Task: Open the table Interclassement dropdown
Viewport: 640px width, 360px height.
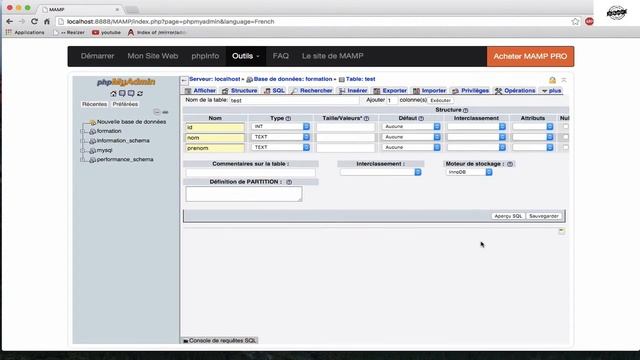Action: (381, 172)
